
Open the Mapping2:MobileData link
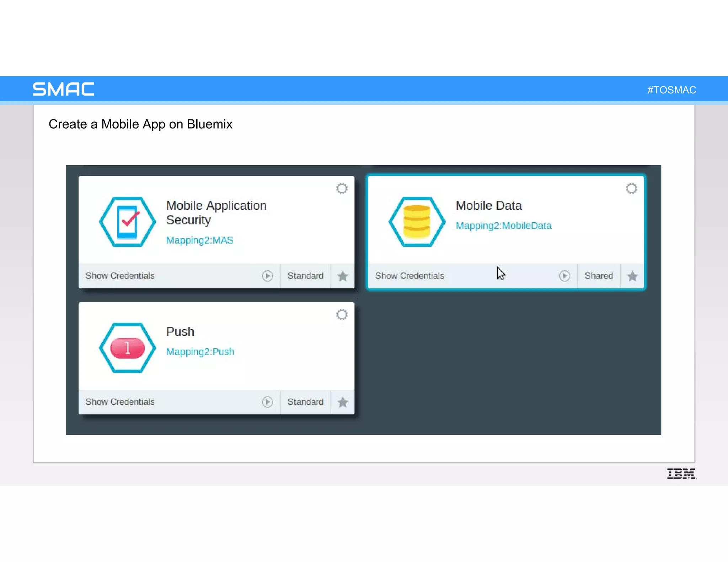pos(504,226)
